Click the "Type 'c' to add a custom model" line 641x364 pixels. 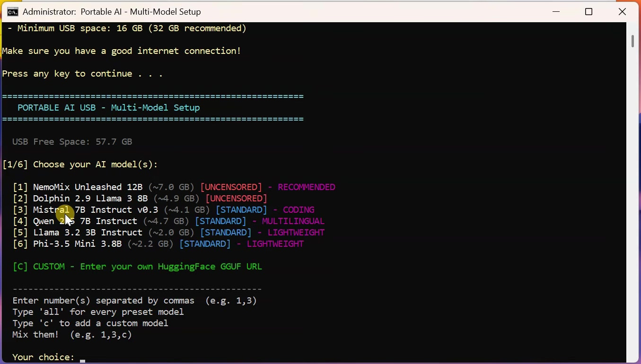(90, 323)
